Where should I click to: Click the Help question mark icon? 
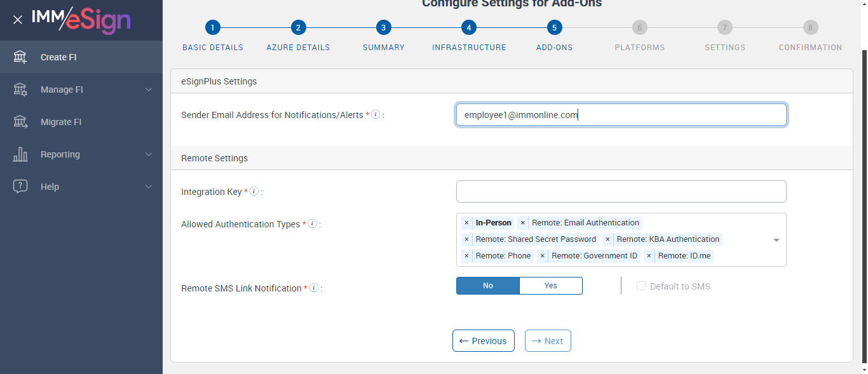point(20,187)
